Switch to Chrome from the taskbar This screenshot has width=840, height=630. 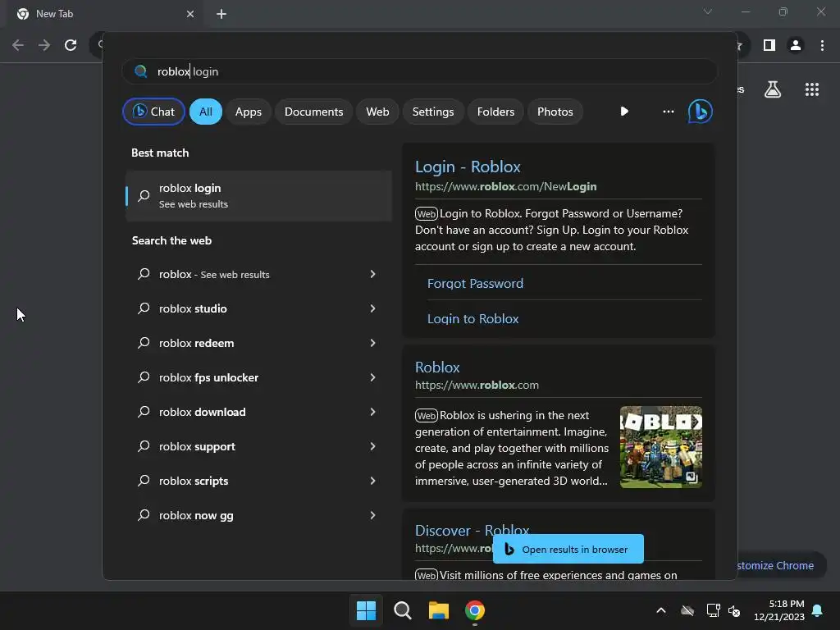click(475, 610)
